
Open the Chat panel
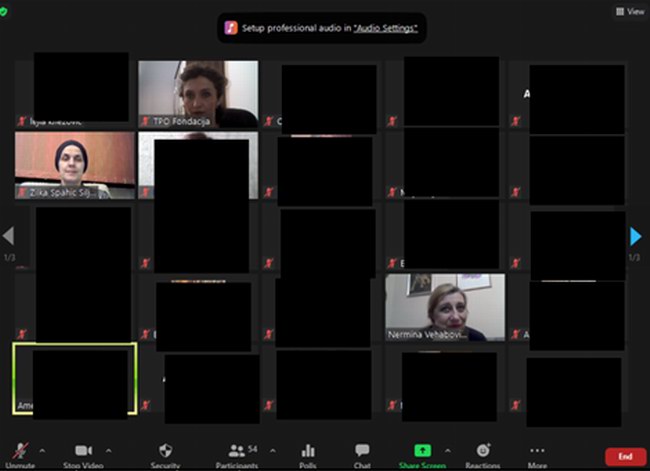362,452
